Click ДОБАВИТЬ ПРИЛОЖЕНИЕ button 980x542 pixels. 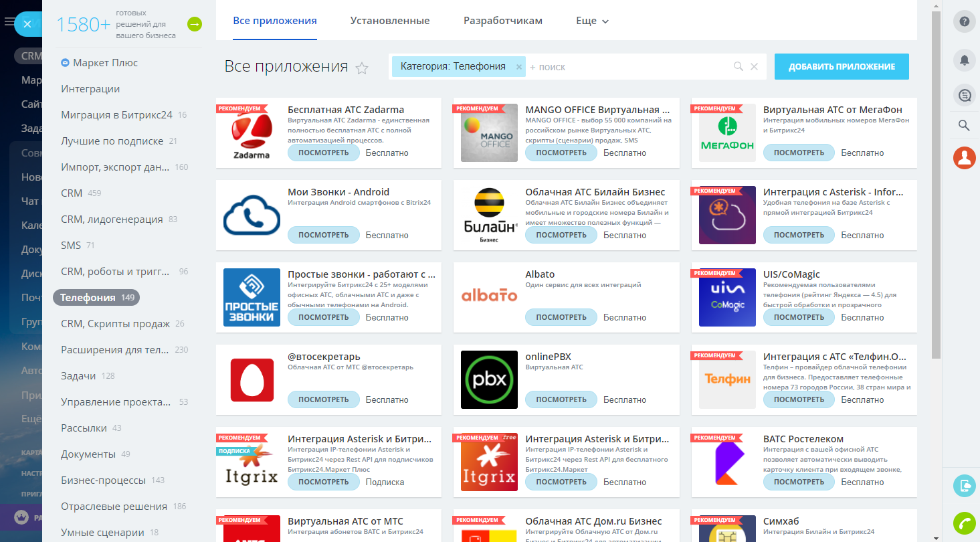(x=842, y=67)
